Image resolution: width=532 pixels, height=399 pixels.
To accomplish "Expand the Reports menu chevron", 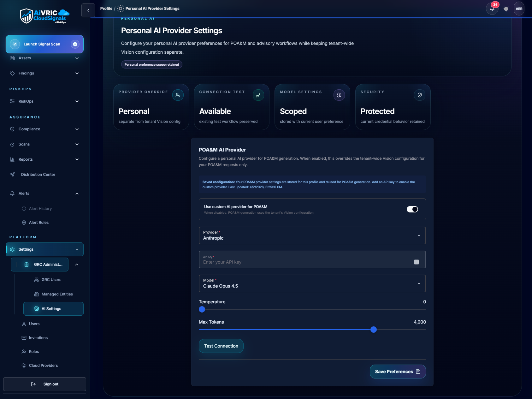I will 77,159.
